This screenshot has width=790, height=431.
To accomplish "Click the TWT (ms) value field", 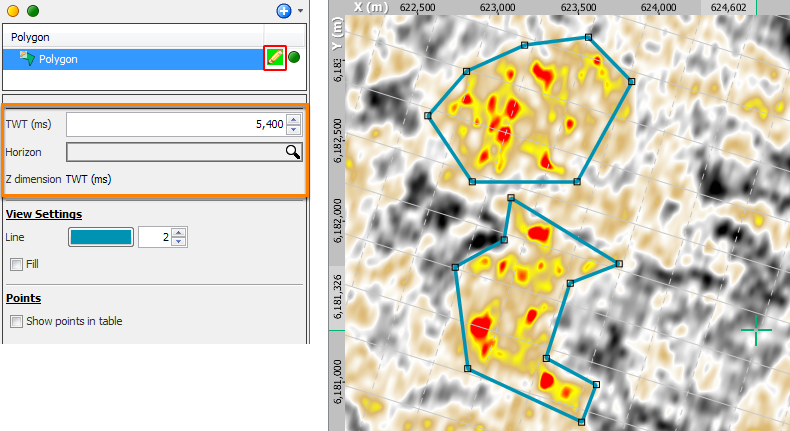I will (176, 125).
